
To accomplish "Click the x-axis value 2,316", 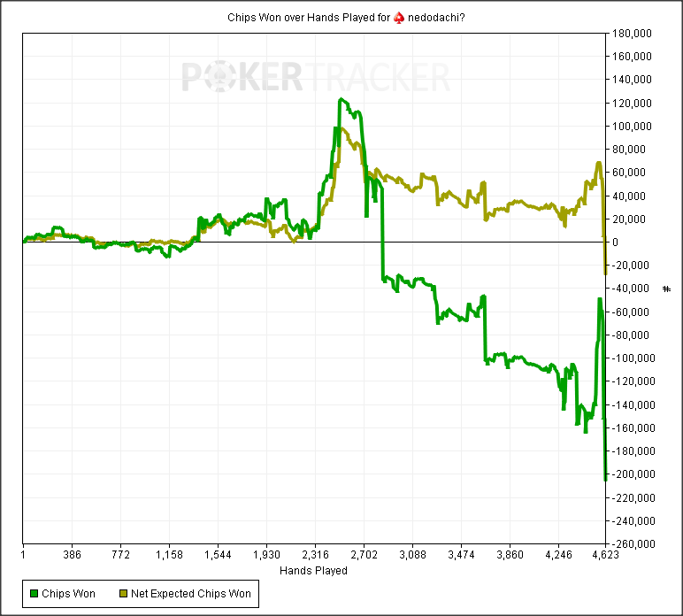I will point(315,555).
